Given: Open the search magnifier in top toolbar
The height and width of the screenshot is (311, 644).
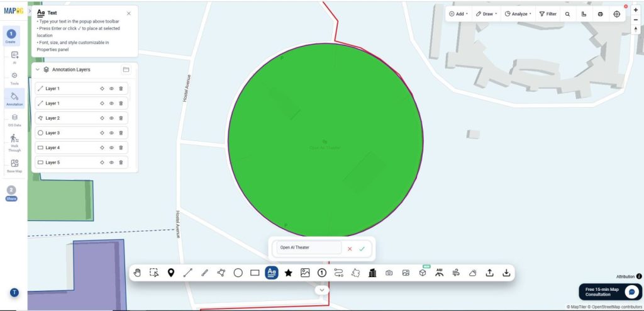Looking at the screenshot, I should 568,14.
